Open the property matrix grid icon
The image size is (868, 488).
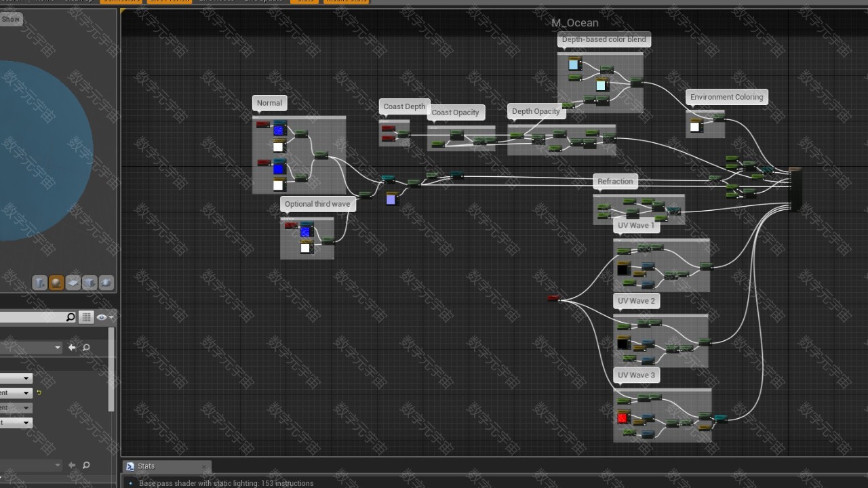click(x=86, y=317)
